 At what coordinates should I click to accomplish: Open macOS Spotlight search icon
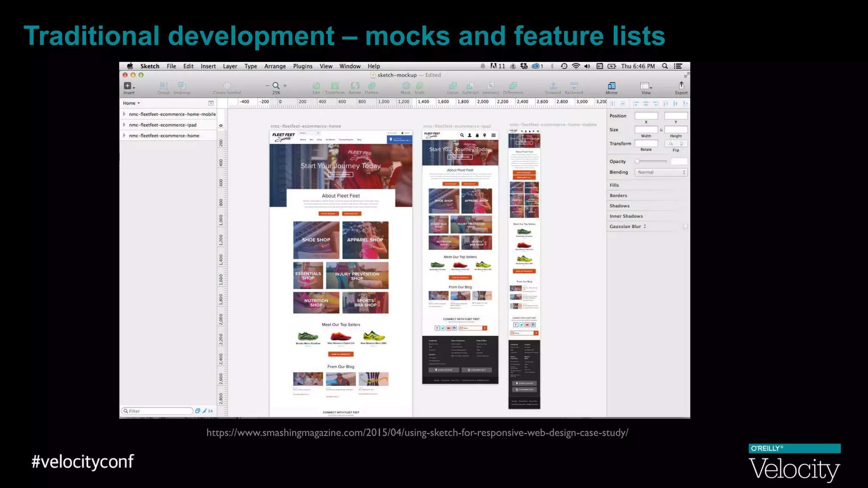[665, 66]
